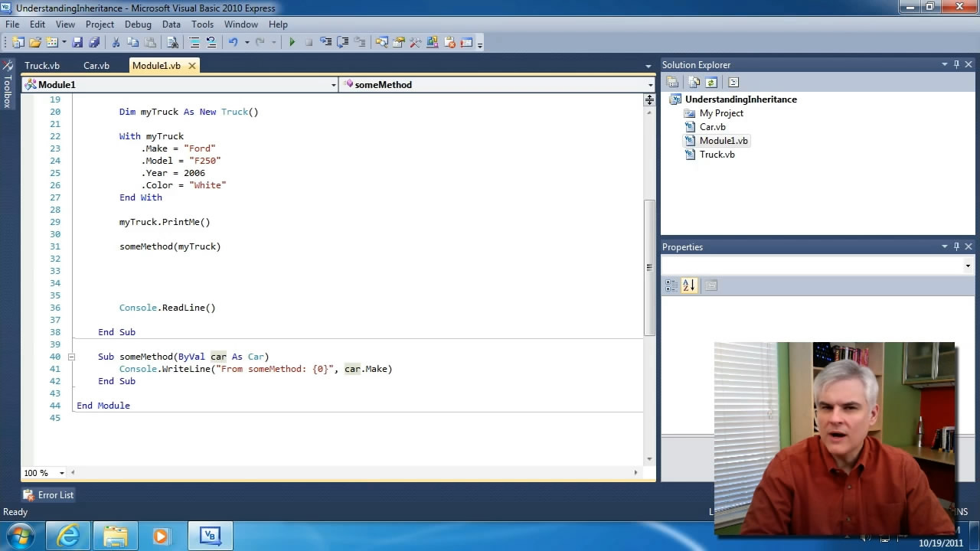This screenshot has width=980, height=551.
Task: Uncomment the selected lines icon
Action: click(211, 42)
